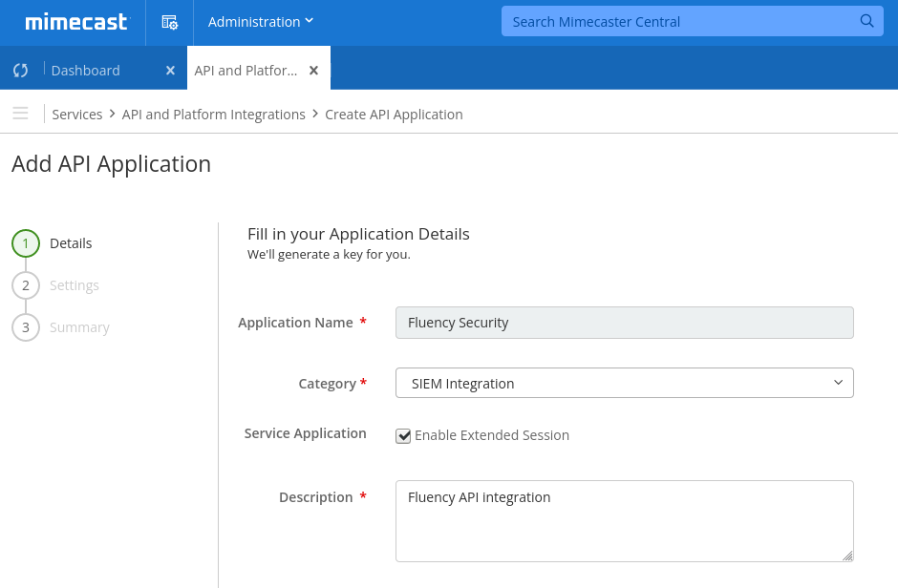
Task: Open the Category dropdown
Action: (624, 383)
